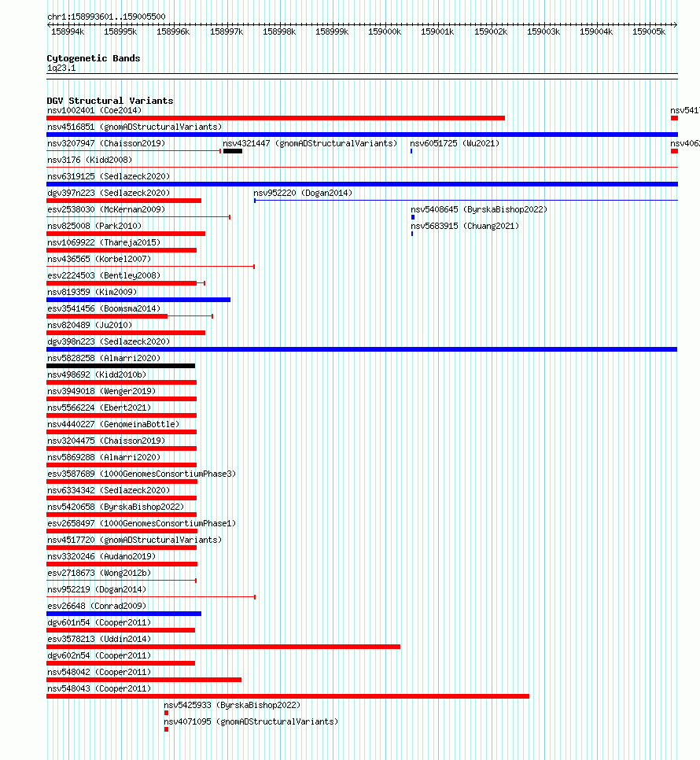Image resolution: width=700 pixels, height=760 pixels.
Task: Click nsv952219 (Dogan2014) label
Action: pyautogui.click(x=97, y=589)
